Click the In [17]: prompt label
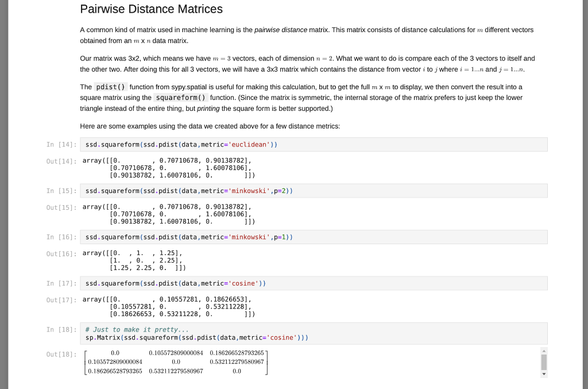The height and width of the screenshot is (389, 588). point(60,283)
